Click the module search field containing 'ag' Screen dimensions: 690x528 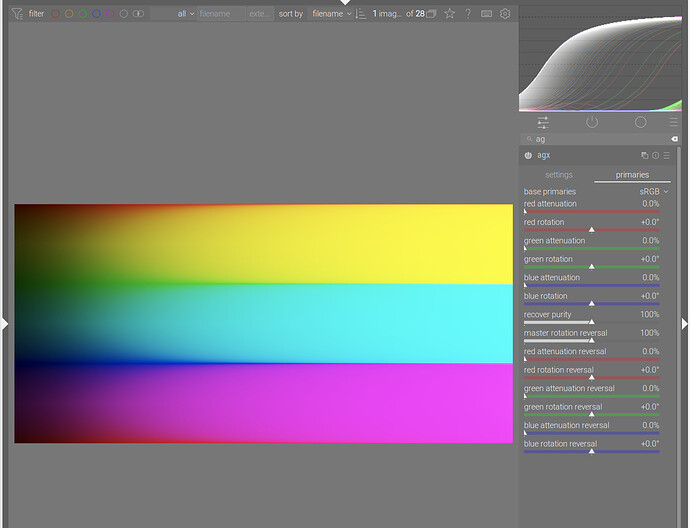pyautogui.click(x=598, y=139)
